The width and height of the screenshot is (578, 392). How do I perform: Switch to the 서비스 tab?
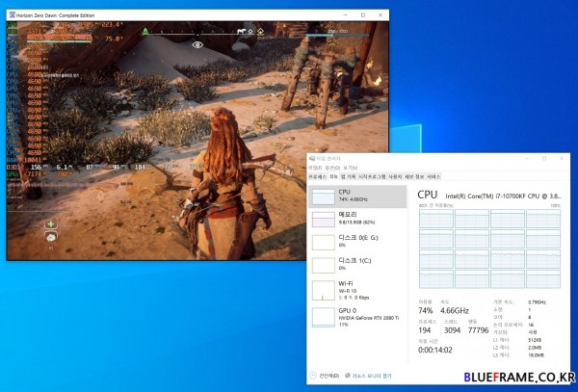433,177
